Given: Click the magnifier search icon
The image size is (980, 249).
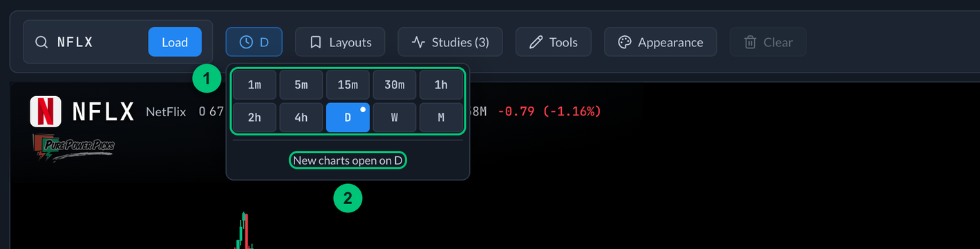Looking at the screenshot, I should click(x=41, y=42).
